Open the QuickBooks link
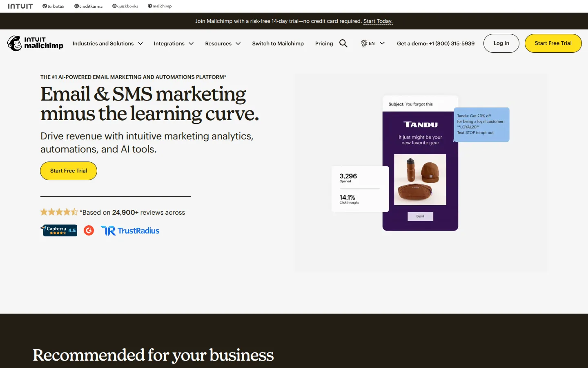This screenshot has height=368, width=588. coord(125,6)
